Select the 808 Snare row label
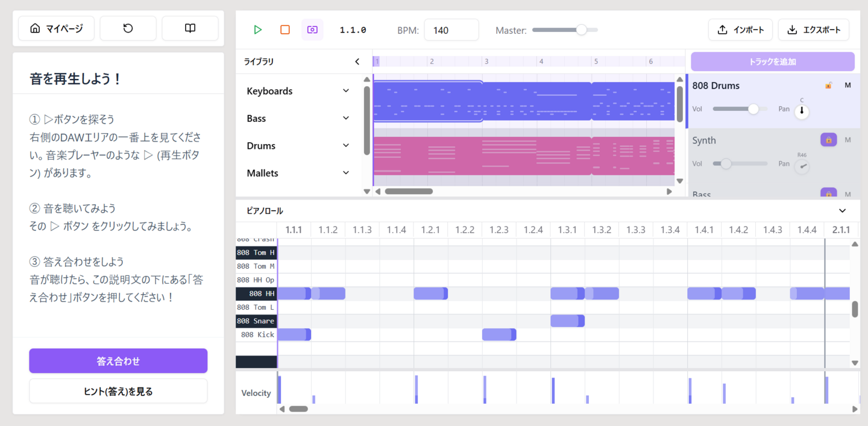This screenshot has height=426, width=868. click(256, 321)
